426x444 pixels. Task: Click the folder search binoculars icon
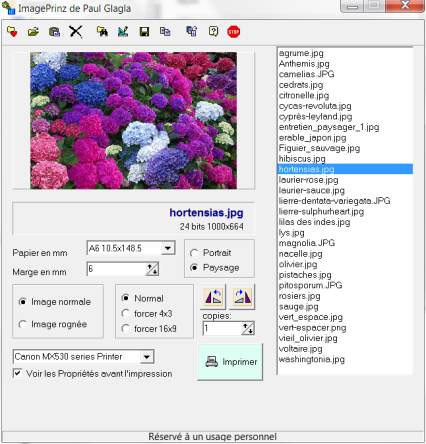[102, 32]
